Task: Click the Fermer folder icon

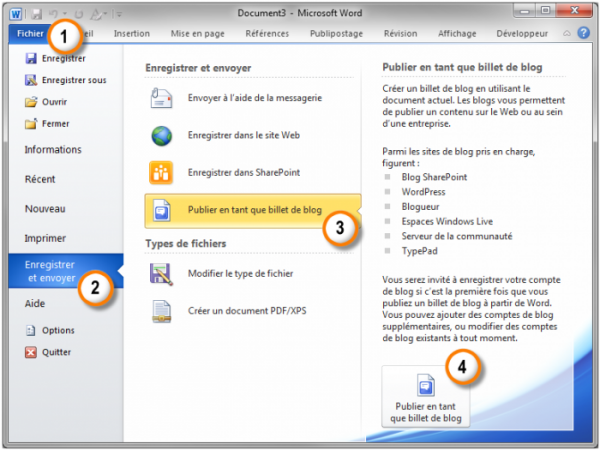Action: (x=31, y=124)
